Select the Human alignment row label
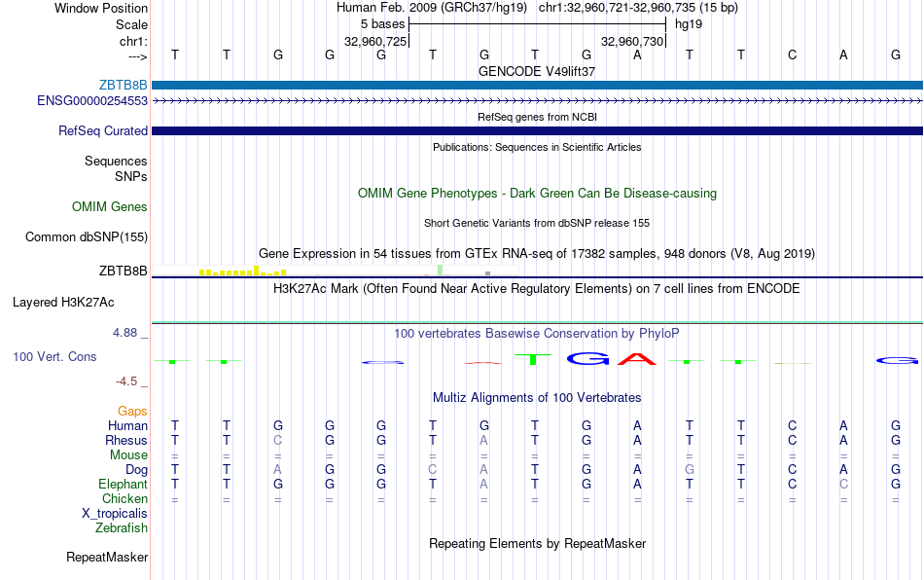The width and height of the screenshot is (924, 580). pos(127,425)
